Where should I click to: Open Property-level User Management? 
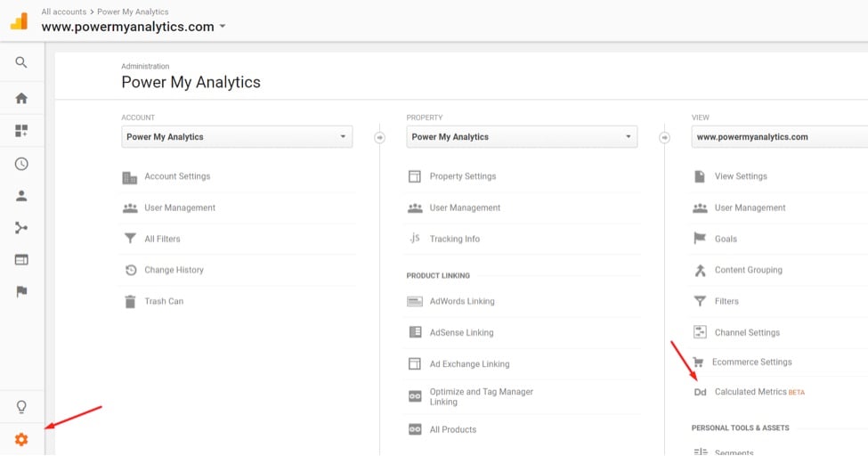pyautogui.click(x=465, y=208)
